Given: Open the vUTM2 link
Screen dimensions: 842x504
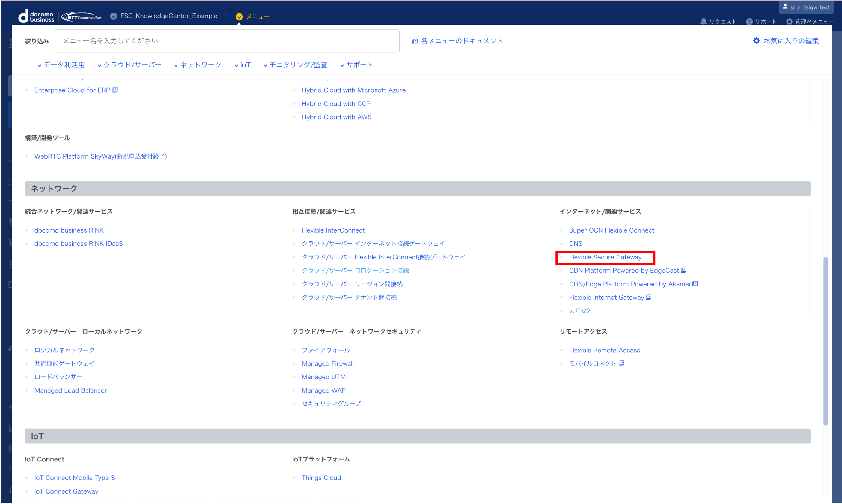Looking at the screenshot, I should (x=579, y=311).
